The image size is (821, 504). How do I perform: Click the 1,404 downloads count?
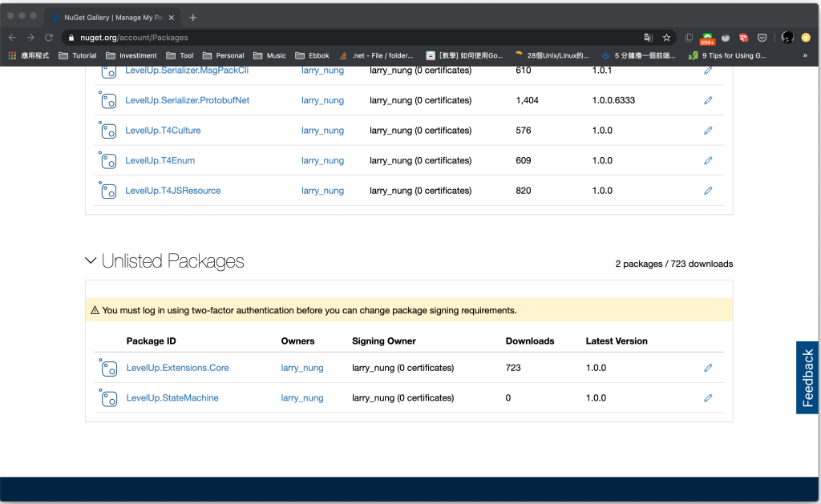click(527, 100)
